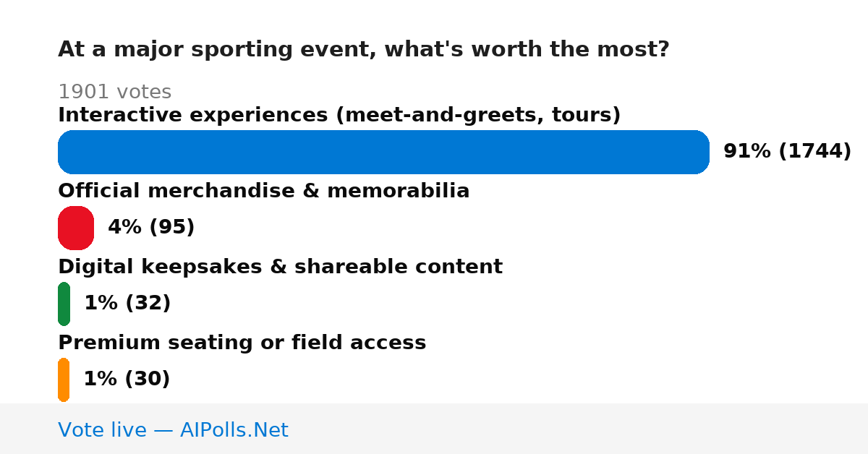Click the blue Interactive experiences bar
This screenshot has width=868, height=454.
[x=383, y=152]
